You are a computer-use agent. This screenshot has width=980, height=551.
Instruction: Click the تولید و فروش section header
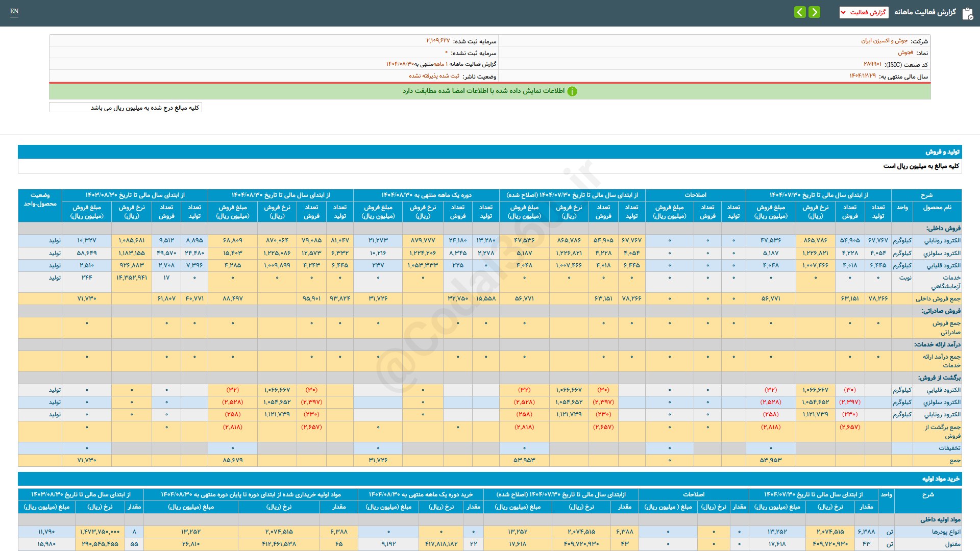tap(942, 152)
